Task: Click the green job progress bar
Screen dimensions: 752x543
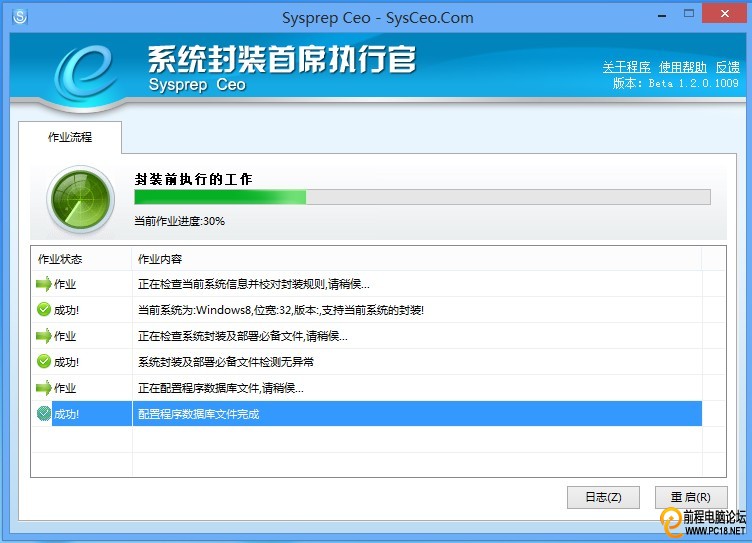Action: tap(422, 197)
